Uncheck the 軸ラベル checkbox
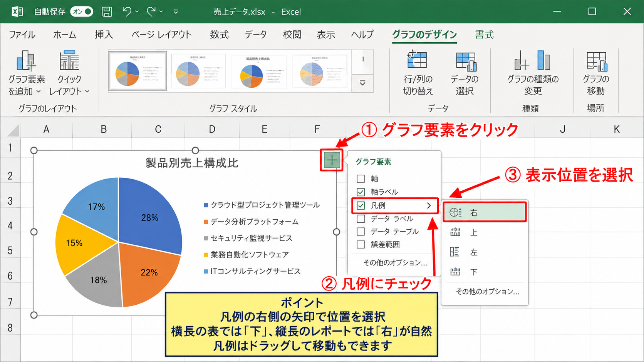 click(x=361, y=192)
